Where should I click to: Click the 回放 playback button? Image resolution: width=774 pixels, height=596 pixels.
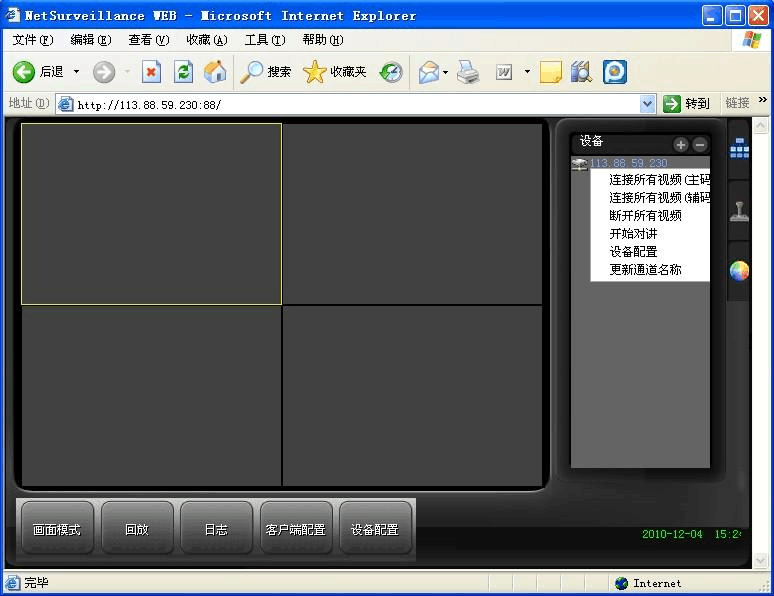(137, 529)
